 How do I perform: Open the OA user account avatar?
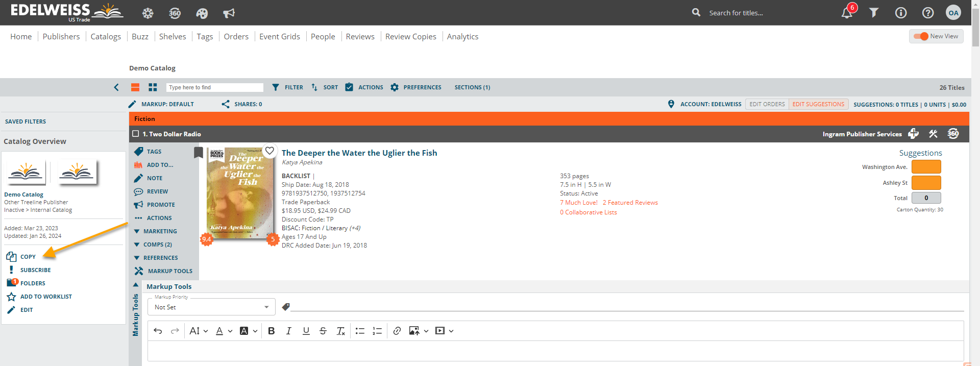click(953, 13)
